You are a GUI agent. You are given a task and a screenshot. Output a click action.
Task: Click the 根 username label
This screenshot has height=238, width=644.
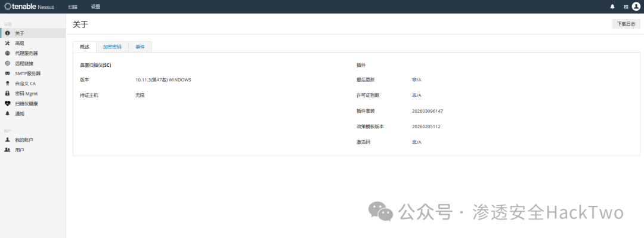pyautogui.click(x=626, y=7)
